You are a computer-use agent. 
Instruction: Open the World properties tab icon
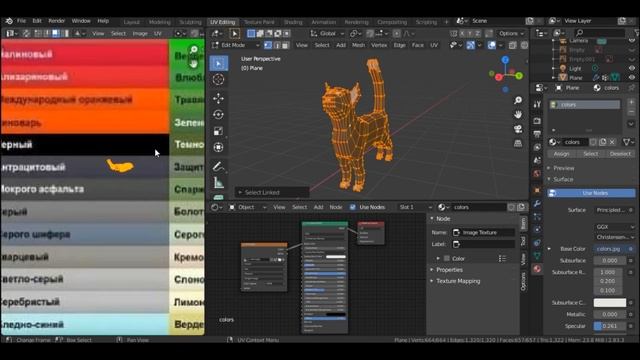[x=537, y=174]
